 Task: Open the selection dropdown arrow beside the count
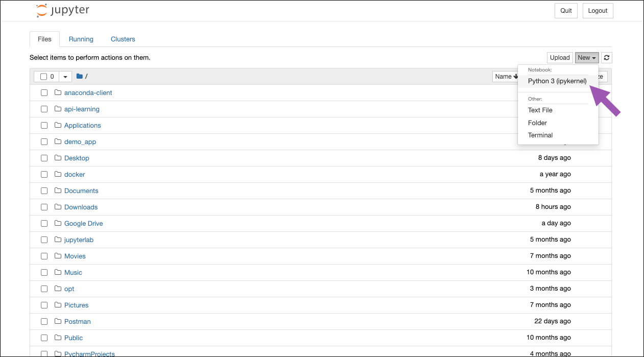click(x=65, y=77)
